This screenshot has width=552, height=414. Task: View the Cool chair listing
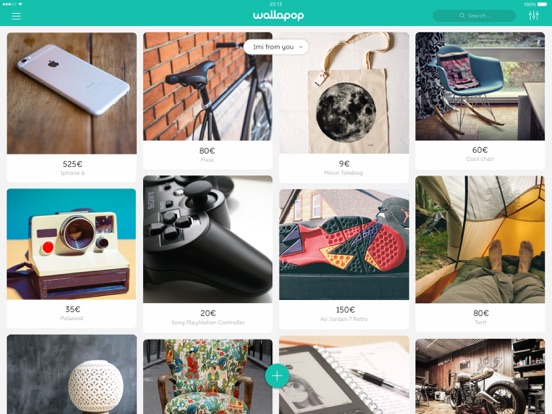480,101
